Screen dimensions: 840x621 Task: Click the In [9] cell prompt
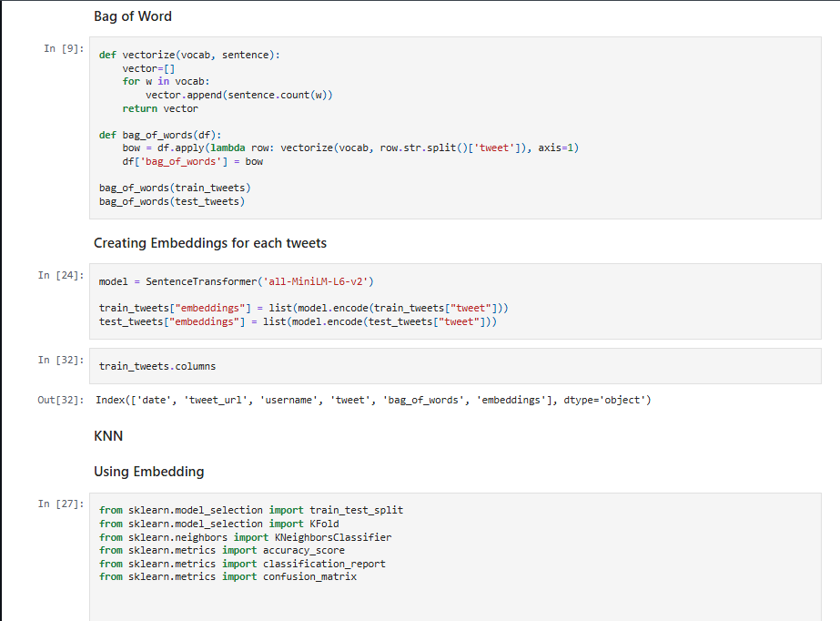coord(62,48)
